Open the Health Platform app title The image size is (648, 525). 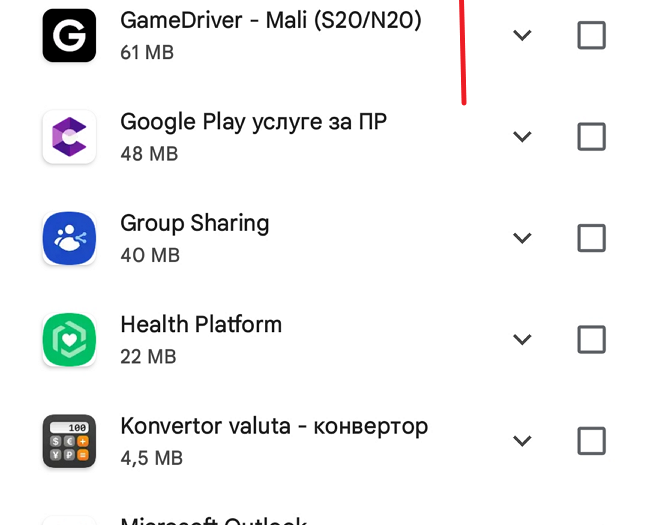pos(201,324)
